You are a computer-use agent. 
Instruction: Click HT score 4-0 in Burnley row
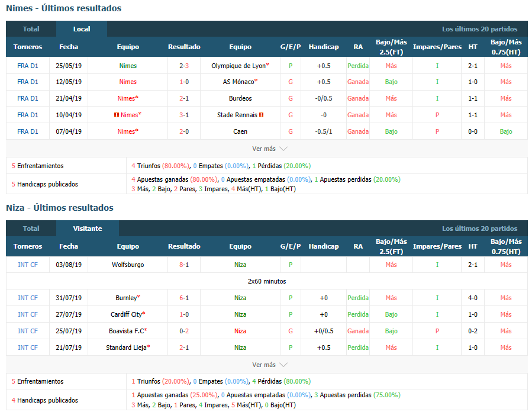click(473, 298)
